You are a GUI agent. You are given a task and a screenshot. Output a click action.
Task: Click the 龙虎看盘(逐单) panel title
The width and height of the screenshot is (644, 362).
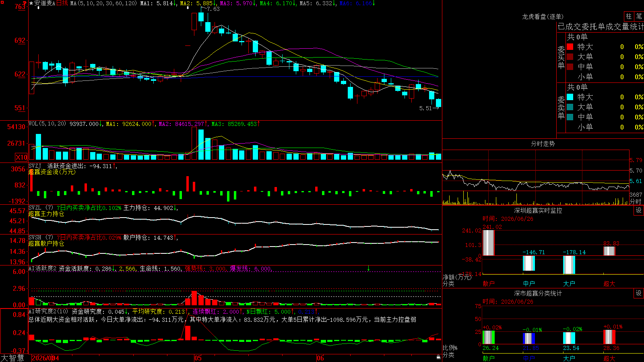pos(543,16)
